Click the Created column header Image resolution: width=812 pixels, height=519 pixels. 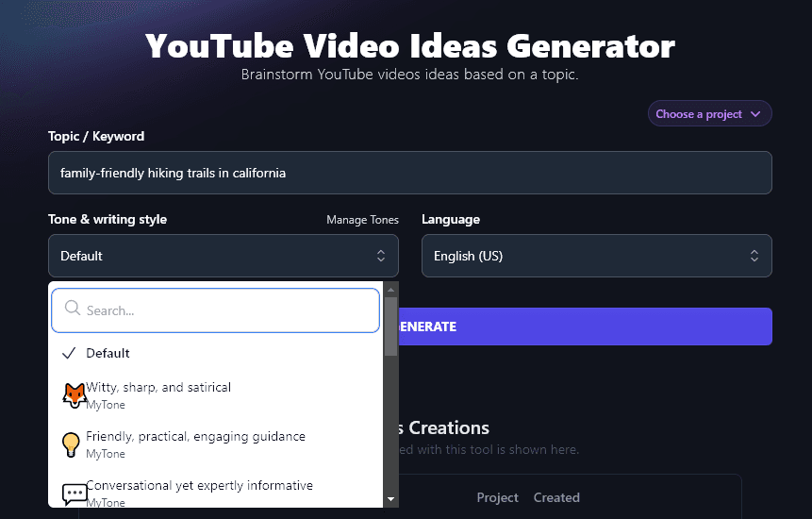(556, 497)
